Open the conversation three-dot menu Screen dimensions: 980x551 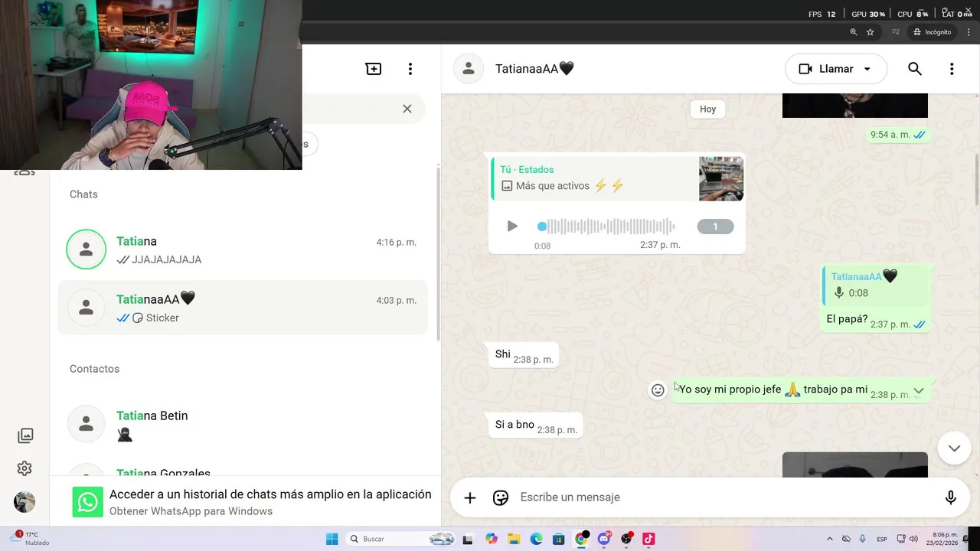pyautogui.click(x=952, y=69)
